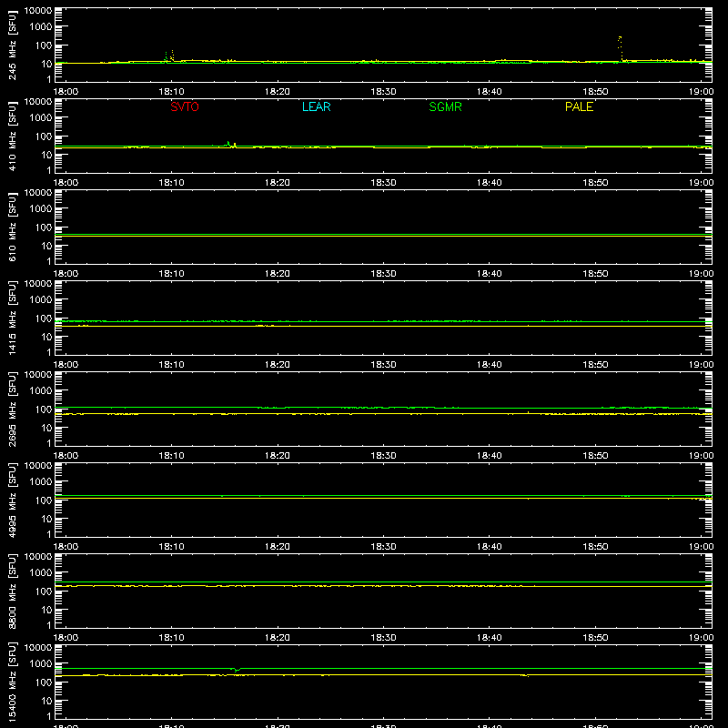This screenshot has width=728, height=728.
Task: Select the 2695 MHz [SFU] axis title
Action: tap(13, 409)
